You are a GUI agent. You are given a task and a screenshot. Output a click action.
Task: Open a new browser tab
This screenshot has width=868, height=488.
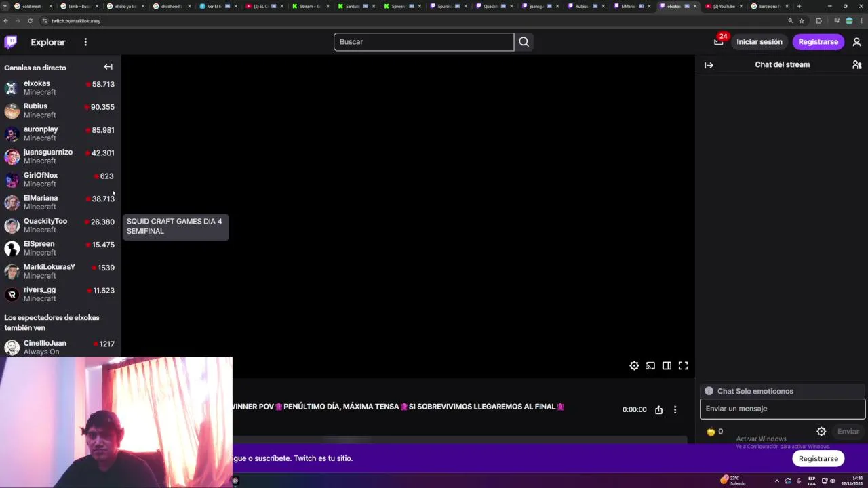pos(799,6)
